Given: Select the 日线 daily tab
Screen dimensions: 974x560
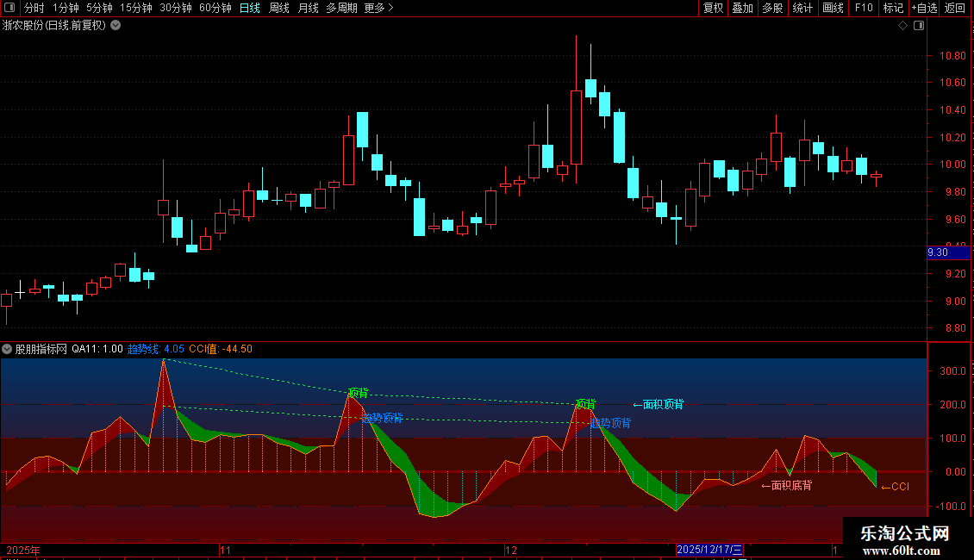Looking at the screenshot, I should tap(250, 8).
